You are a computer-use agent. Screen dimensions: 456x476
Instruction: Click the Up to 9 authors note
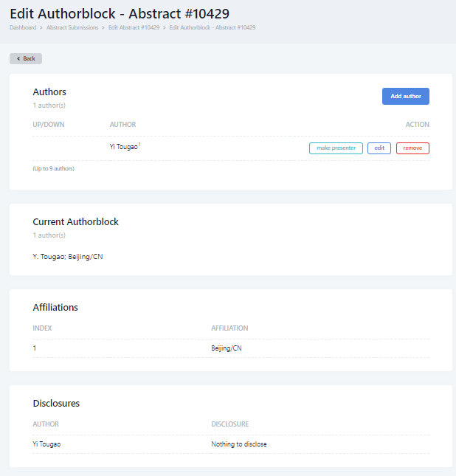[x=54, y=168]
